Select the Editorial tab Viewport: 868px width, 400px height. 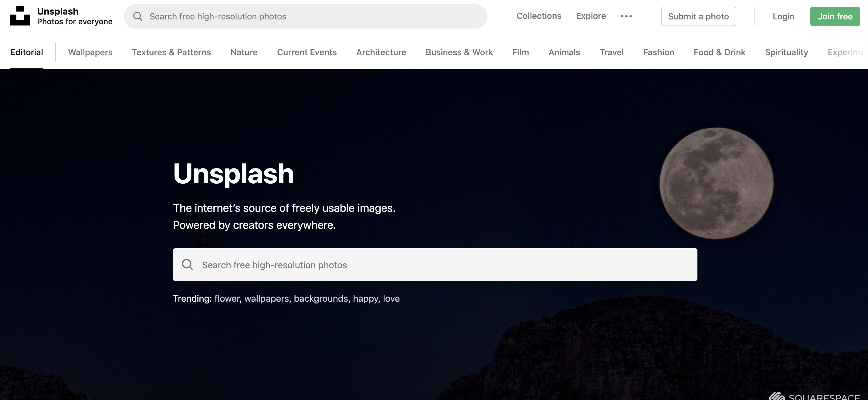(x=27, y=52)
